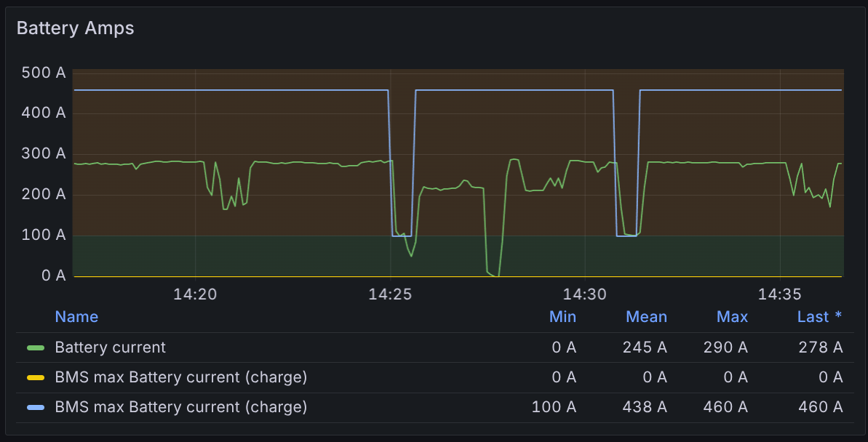Sort legend by Last * column
Viewport: 868px width, 442px height.
pos(819,317)
